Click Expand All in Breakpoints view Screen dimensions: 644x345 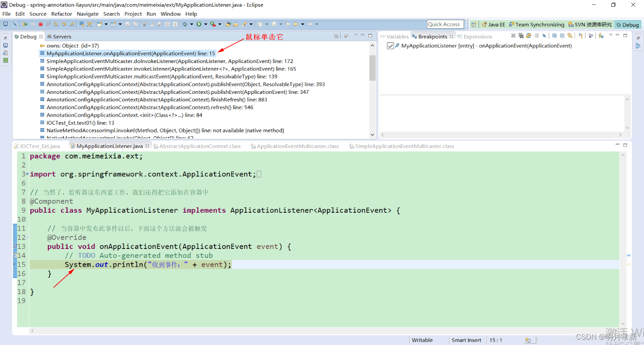555,36
